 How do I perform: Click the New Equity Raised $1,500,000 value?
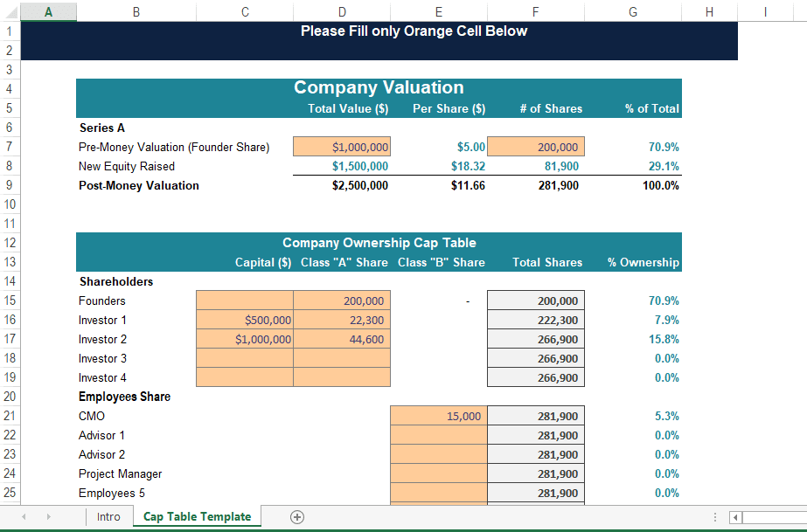pyautogui.click(x=341, y=166)
